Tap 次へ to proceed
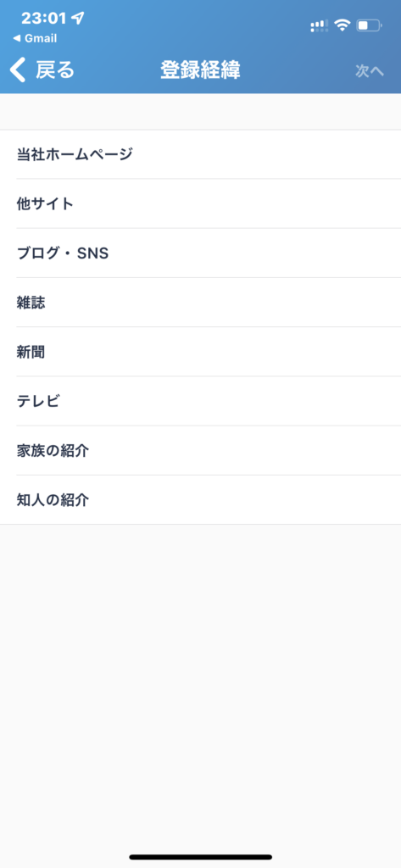 click(370, 71)
